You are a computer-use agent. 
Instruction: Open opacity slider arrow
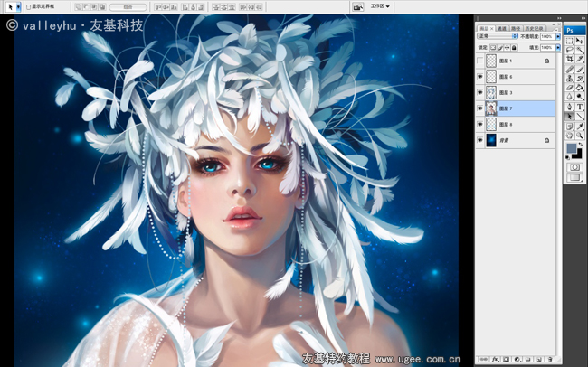click(x=558, y=36)
